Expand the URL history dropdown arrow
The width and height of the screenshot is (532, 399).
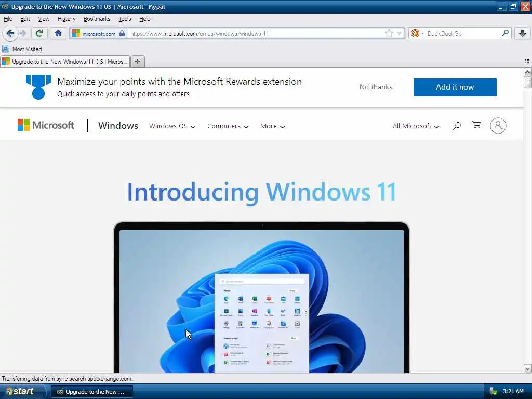click(400, 33)
